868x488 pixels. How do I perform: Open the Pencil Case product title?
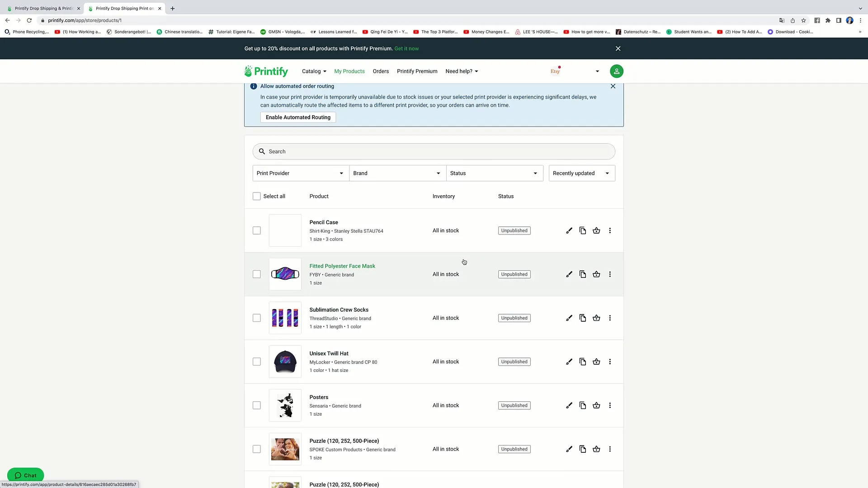[324, 222]
